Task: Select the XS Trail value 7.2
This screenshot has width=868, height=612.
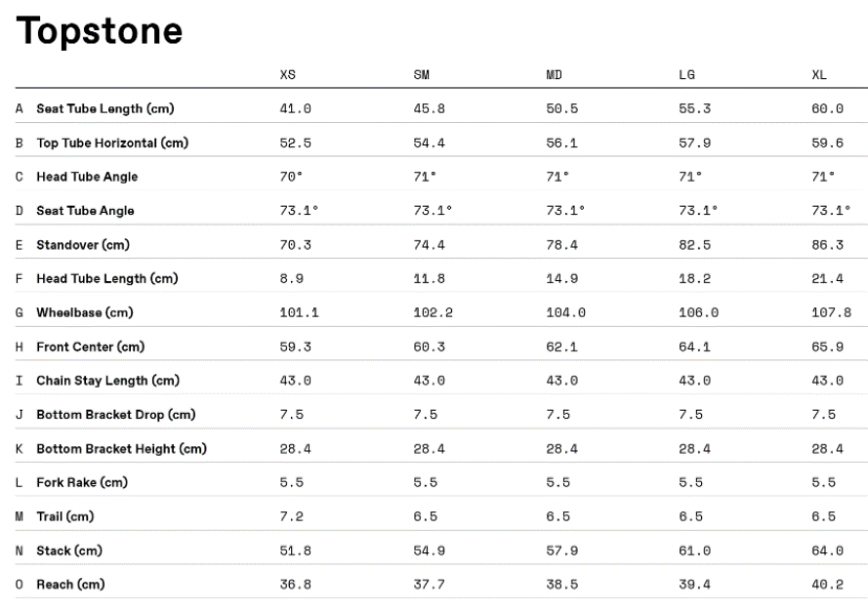Action: 291,516
